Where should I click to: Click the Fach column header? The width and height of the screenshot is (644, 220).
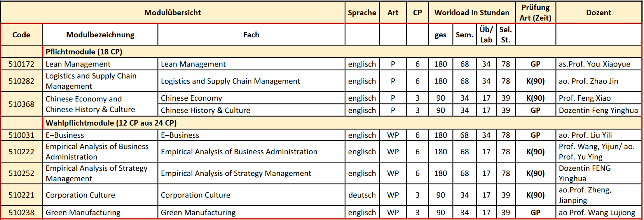[x=251, y=35]
